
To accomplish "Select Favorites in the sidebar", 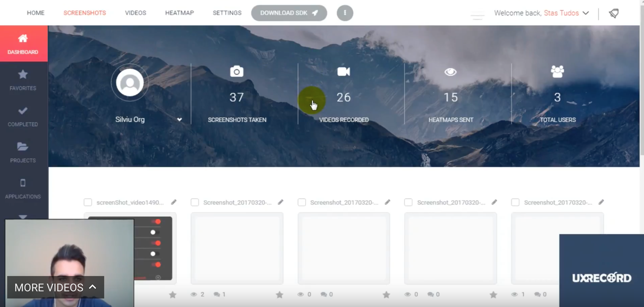I will click(x=23, y=80).
